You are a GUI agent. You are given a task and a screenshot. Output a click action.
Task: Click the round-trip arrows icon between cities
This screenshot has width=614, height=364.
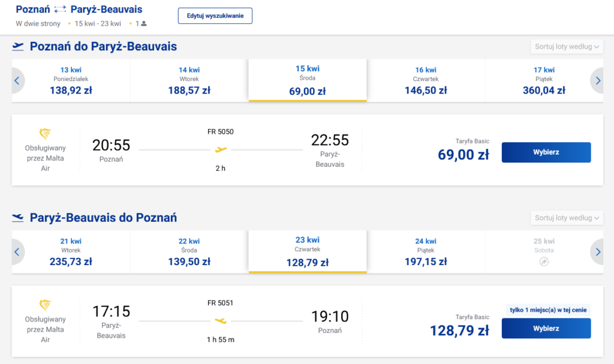tap(60, 10)
